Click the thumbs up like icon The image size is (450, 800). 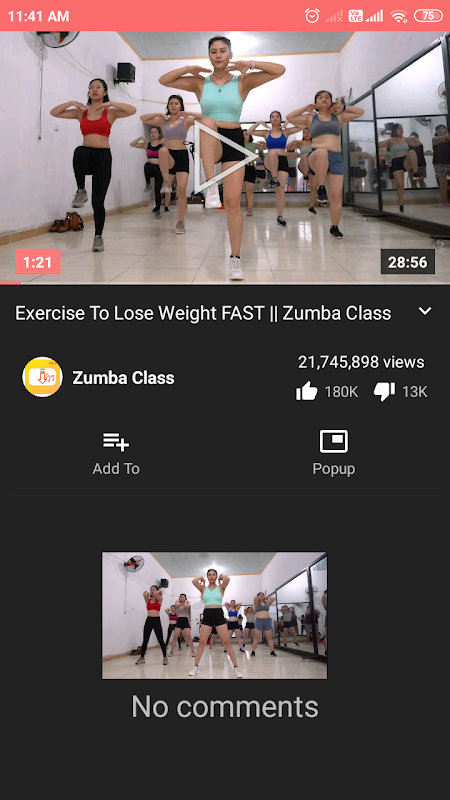coord(307,392)
